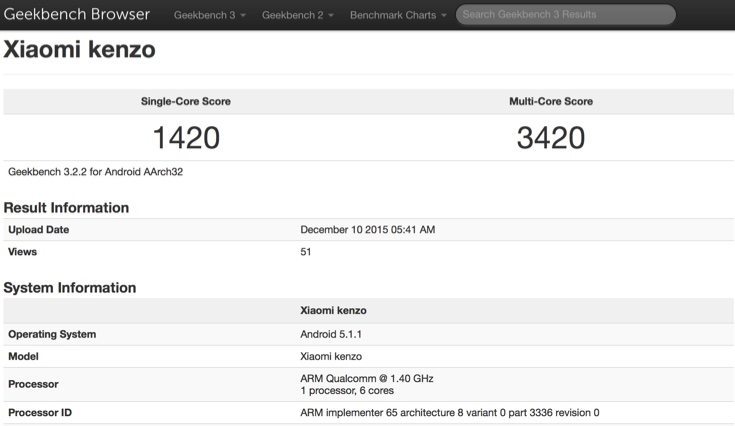Select the Xiaomi kenzo table column header
Image resolution: width=735 pixels, height=426 pixels.
[x=333, y=310]
